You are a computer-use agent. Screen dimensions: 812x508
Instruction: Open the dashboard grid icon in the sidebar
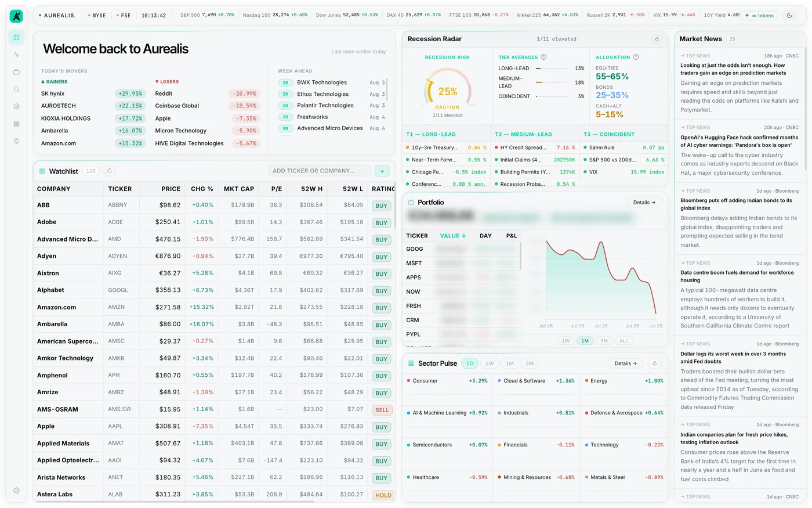coord(16,37)
